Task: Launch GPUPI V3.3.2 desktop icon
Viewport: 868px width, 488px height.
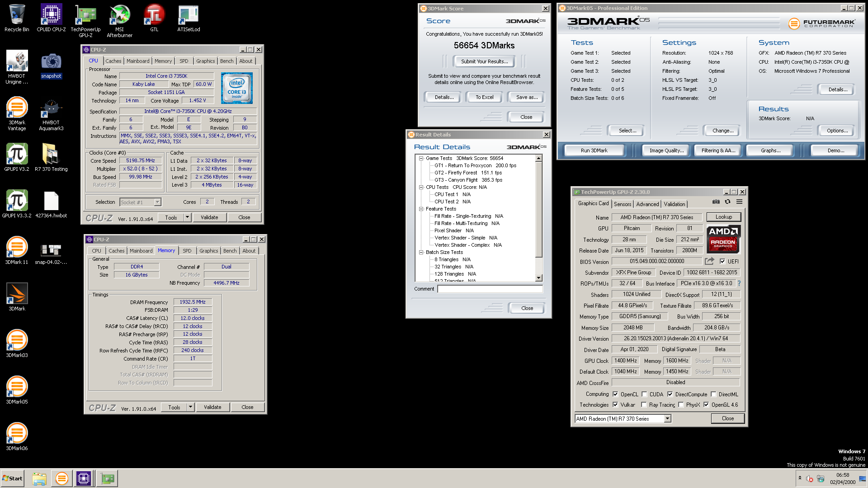Action: 17,204
